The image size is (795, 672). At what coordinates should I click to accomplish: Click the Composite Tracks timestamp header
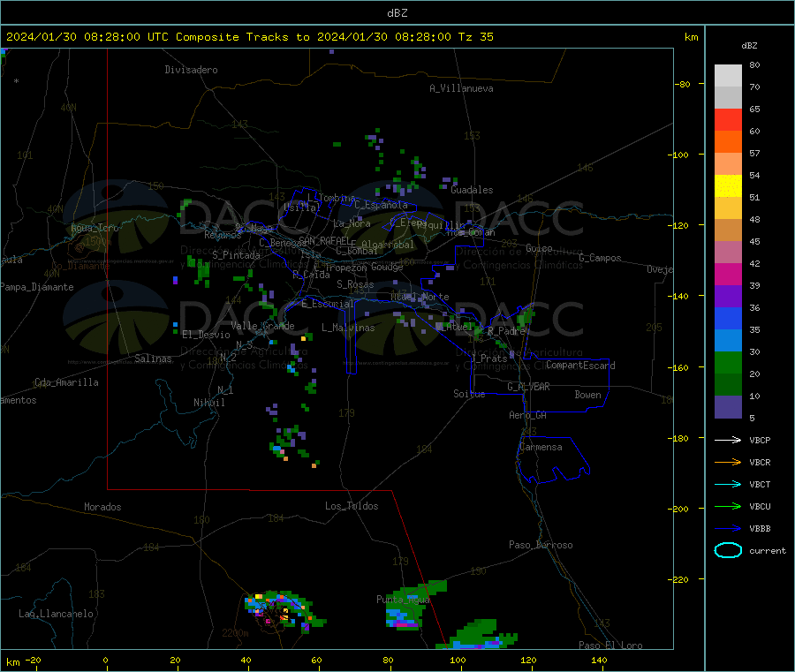point(249,37)
